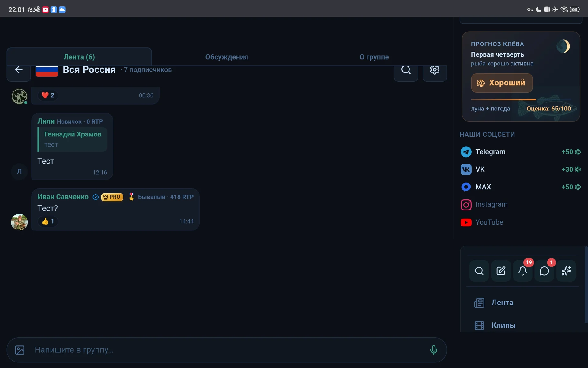This screenshot has height=368, width=588.
Task: Open group settings gear icon
Action: [x=435, y=70]
